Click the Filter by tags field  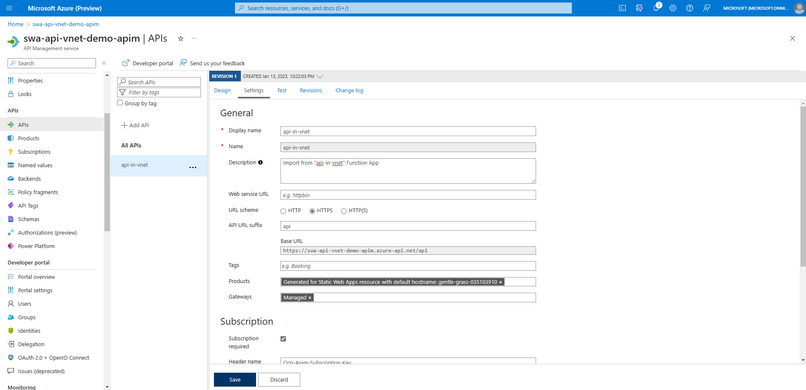[x=159, y=92]
